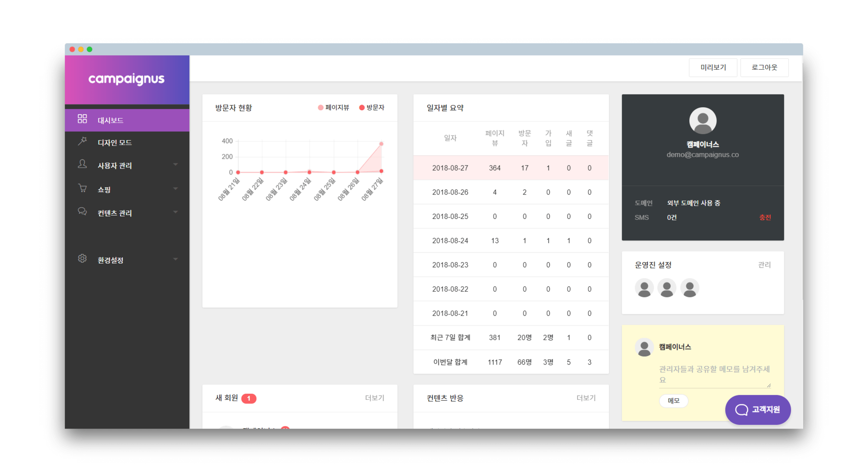This screenshot has height=472, width=868.
Task: Select 사용자 관리 in the sidebar
Action: click(x=127, y=165)
